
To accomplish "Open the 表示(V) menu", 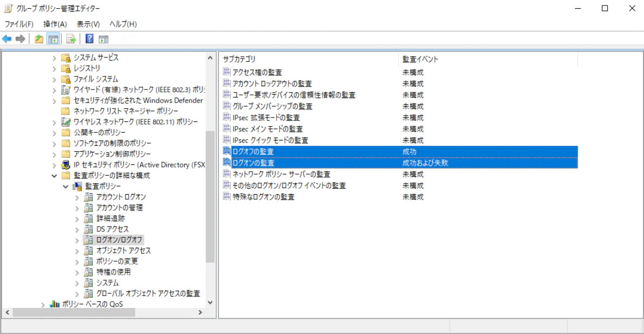I will click(x=88, y=24).
